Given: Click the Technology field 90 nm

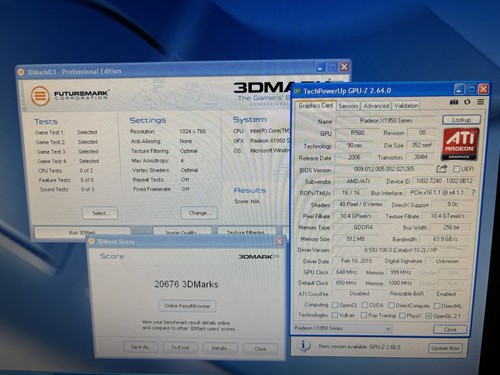Looking at the screenshot, I should tap(354, 145).
